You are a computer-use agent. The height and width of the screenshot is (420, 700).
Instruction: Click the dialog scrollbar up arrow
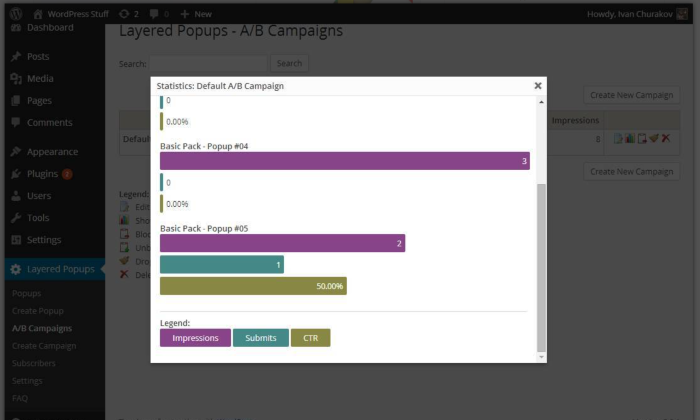coord(541,102)
